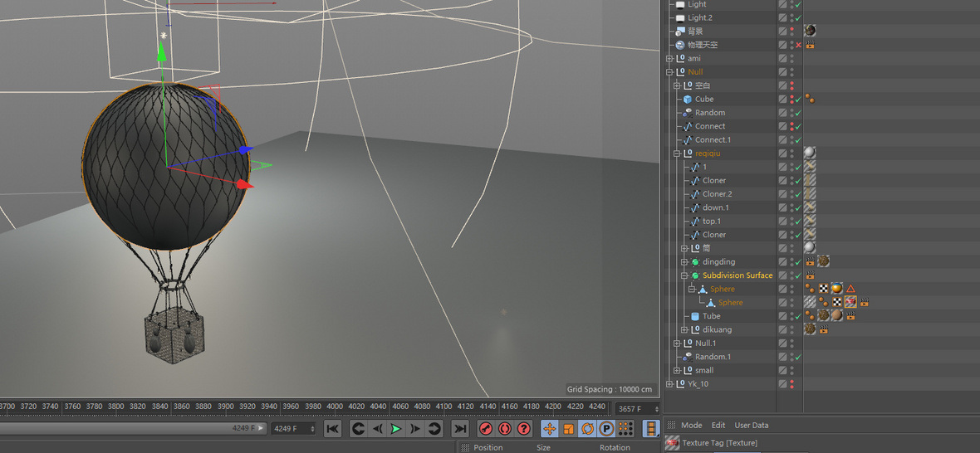The image size is (980, 453).
Task: Expand the ami null group
Action: tap(669, 59)
